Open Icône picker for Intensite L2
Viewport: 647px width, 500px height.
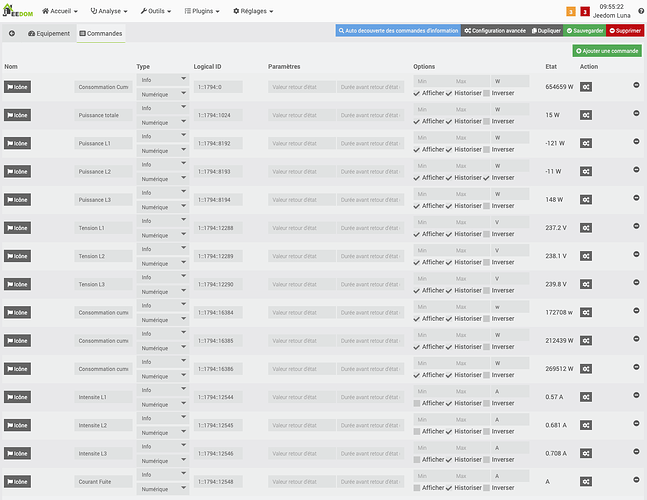(17, 425)
